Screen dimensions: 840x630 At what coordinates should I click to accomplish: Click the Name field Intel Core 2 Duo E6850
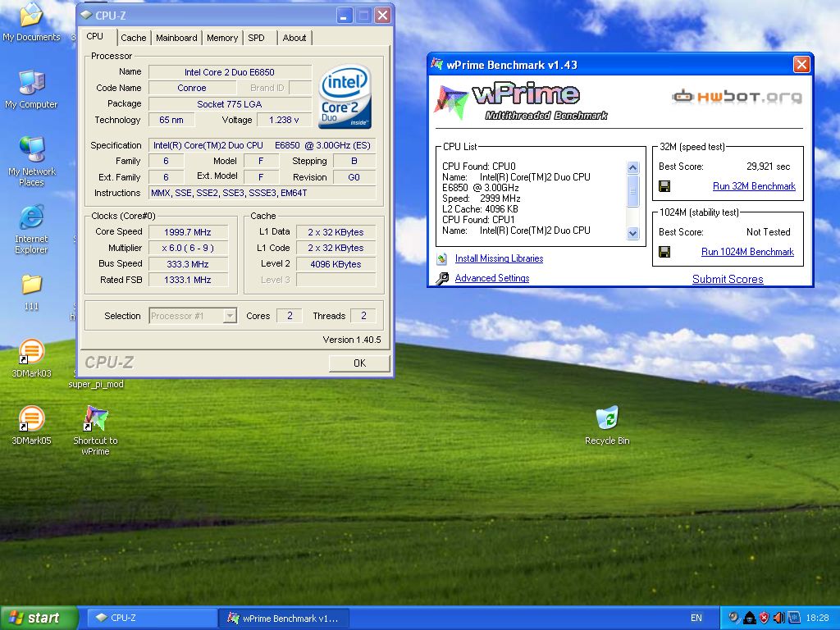click(230, 72)
